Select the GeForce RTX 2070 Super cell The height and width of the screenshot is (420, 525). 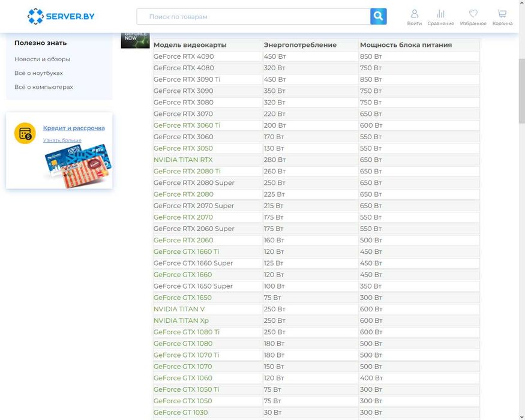pyautogui.click(x=207, y=206)
